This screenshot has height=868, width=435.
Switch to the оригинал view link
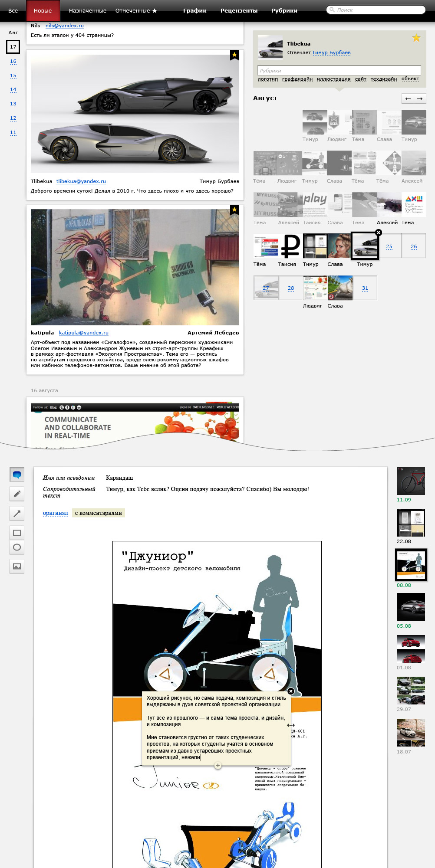pos(55,513)
